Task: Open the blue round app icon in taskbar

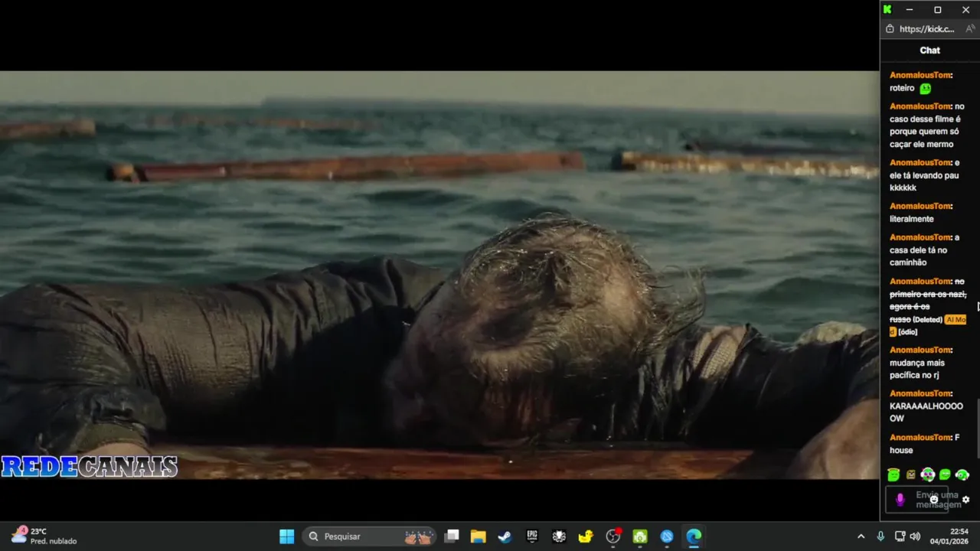Action: point(667,536)
